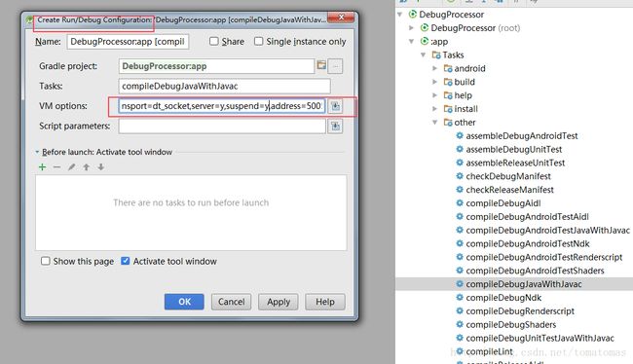Image resolution: width=633 pixels, height=364 pixels.
Task: Select assembleDebugUnitTest task gear icon
Action: click(x=460, y=149)
